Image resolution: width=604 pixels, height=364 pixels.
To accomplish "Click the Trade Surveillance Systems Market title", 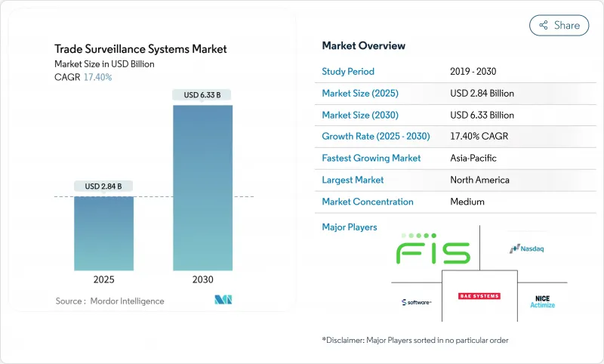I will [x=140, y=49].
